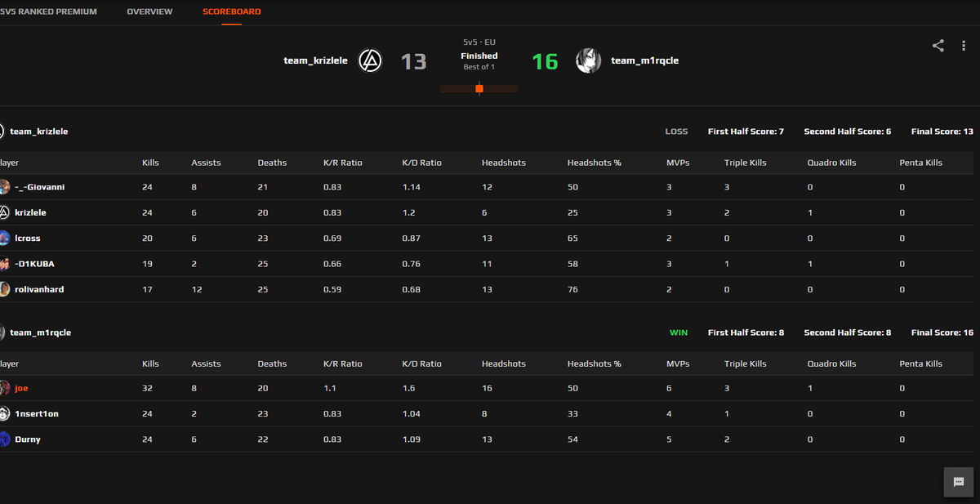Click team_krizlele Linkin Park logo avatar
The height and width of the screenshot is (504, 980).
[x=371, y=60]
